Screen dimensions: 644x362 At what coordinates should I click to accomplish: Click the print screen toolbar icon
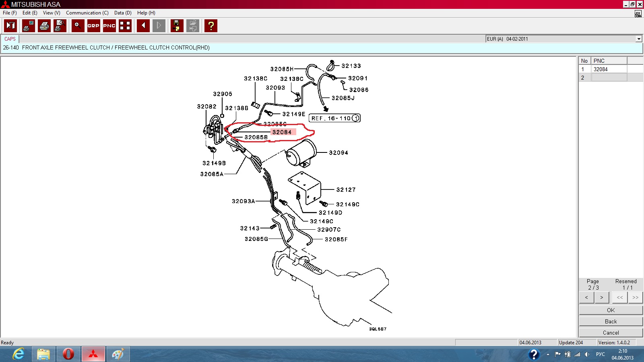coord(29,26)
